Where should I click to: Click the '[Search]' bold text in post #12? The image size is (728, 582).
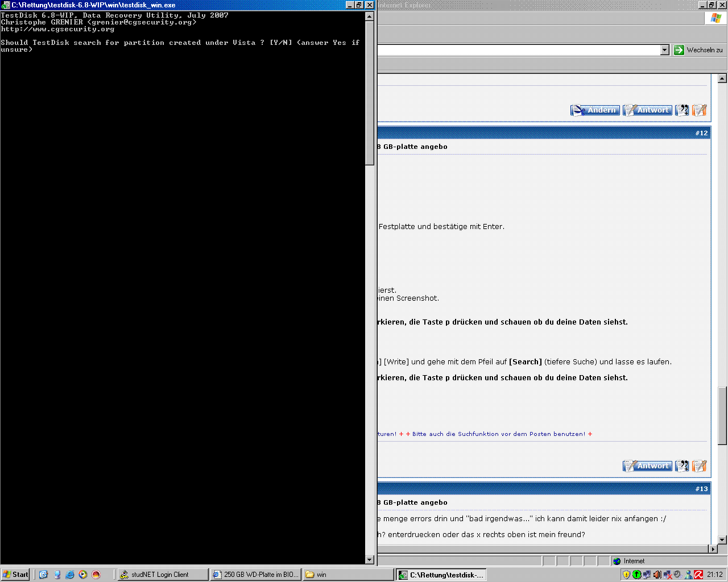pyautogui.click(x=526, y=361)
